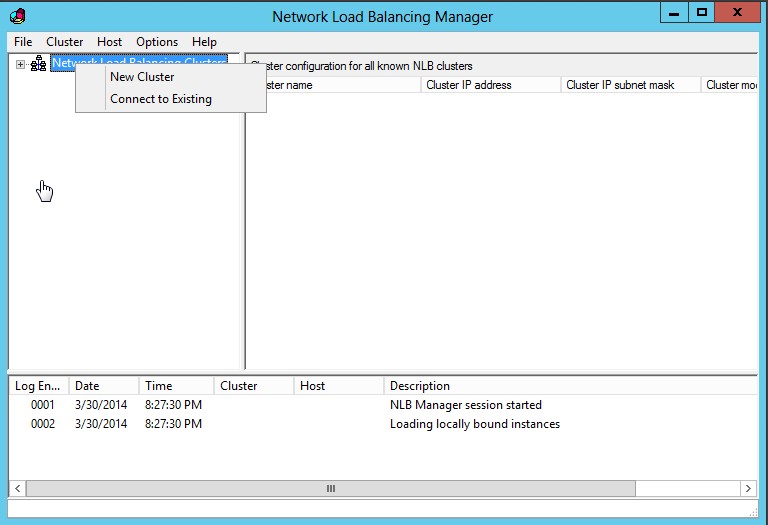
Task: Select log entry 0002 loading bound instances
Action: point(474,424)
